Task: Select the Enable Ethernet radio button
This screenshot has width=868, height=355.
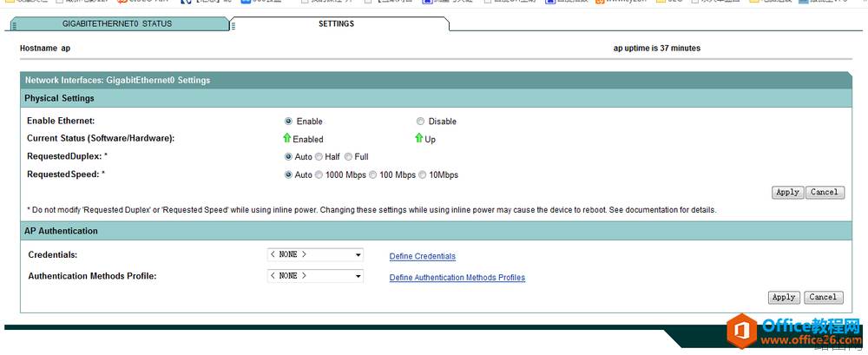Action: [x=288, y=122]
